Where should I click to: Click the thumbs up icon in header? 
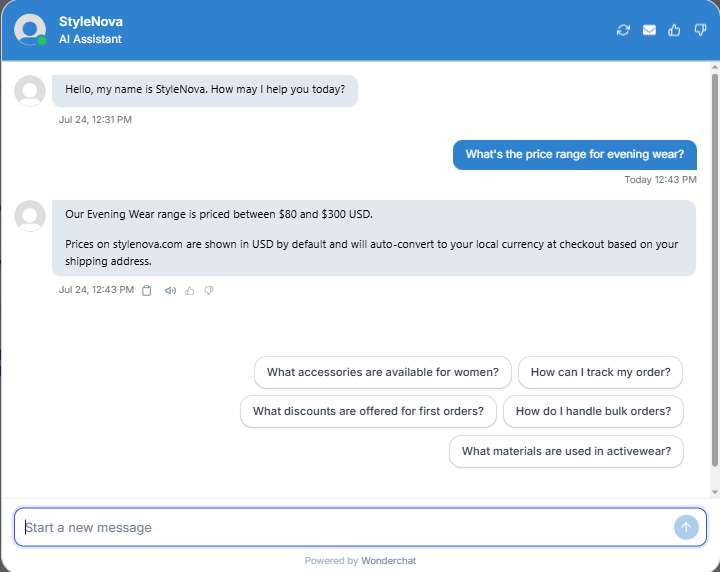point(674,30)
